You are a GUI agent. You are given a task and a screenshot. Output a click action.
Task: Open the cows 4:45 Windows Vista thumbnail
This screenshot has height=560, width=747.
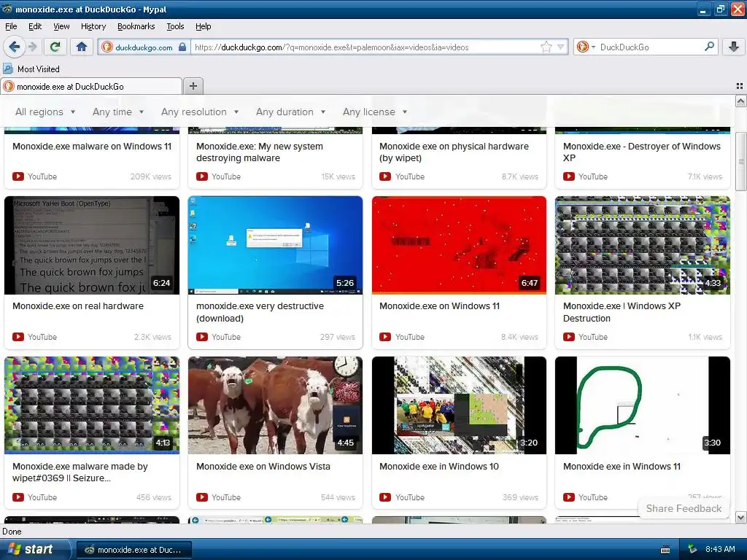click(275, 405)
